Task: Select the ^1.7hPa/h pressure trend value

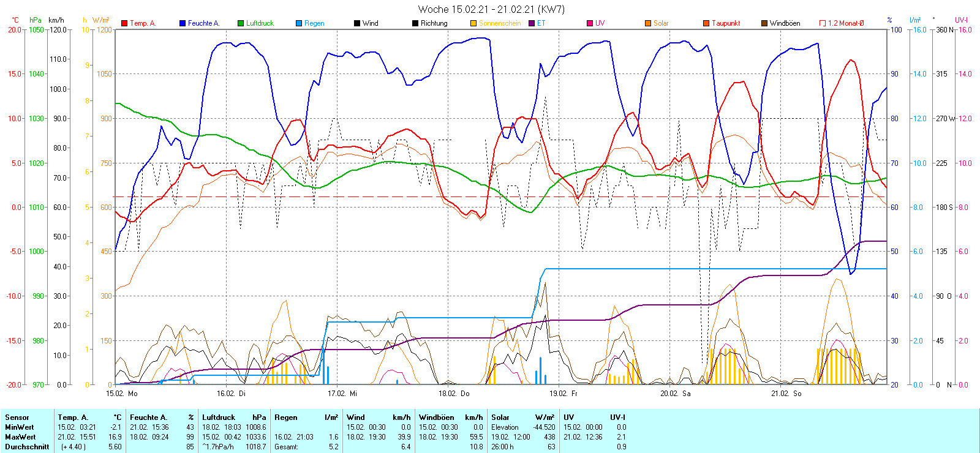Action: point(217,447)
